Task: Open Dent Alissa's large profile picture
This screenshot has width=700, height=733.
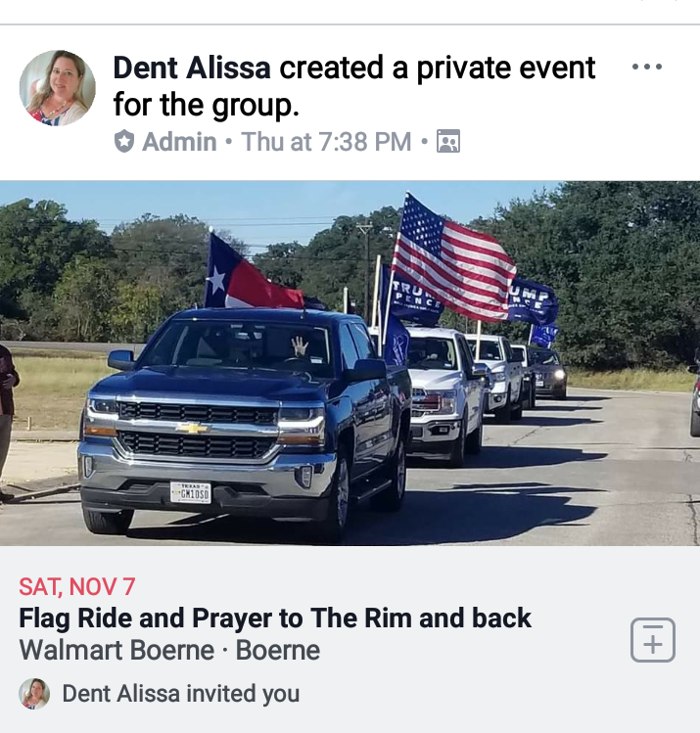Action: [58, 88]
